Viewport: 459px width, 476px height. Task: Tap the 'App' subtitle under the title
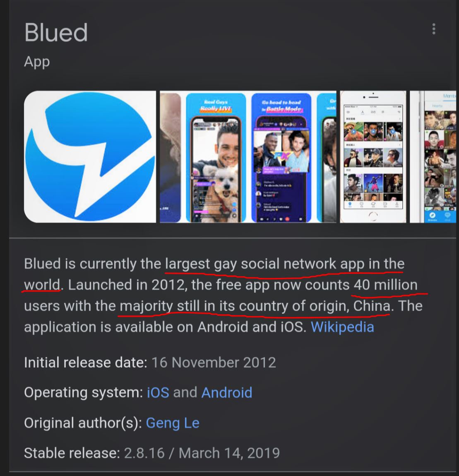37,62
